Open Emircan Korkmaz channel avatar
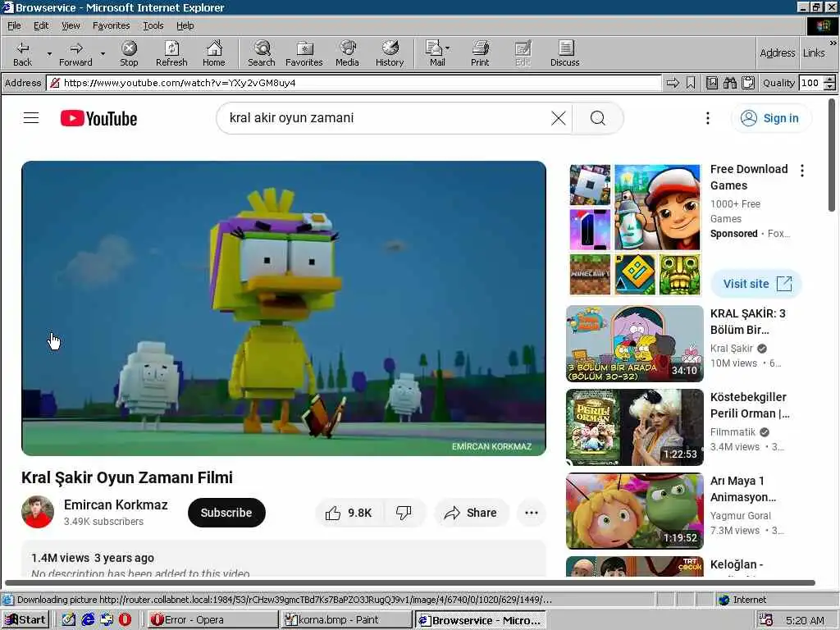This screenshot has height=630, width=840. (x=38, y=512)
